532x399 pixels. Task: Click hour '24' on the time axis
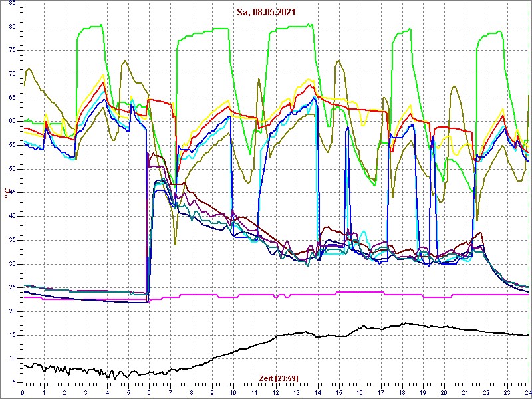(x=527, y=392)
